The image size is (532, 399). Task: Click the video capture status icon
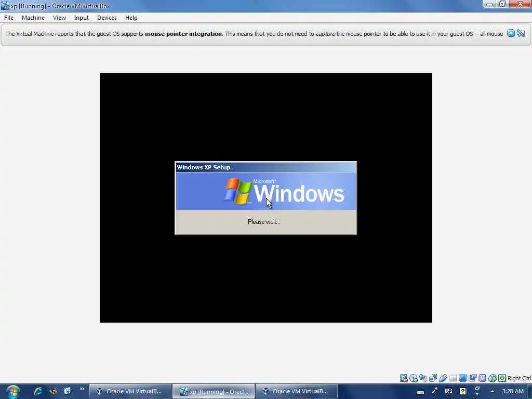pyautogui.click(x=472, y=378)
